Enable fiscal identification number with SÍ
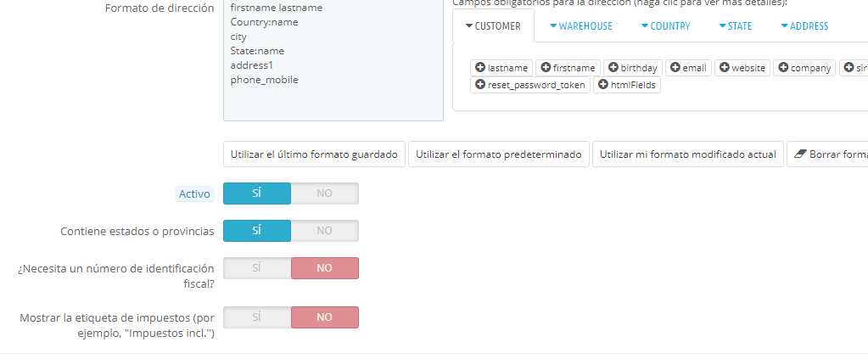The height and width of the screenshot is (359, 868). [256, 268]
